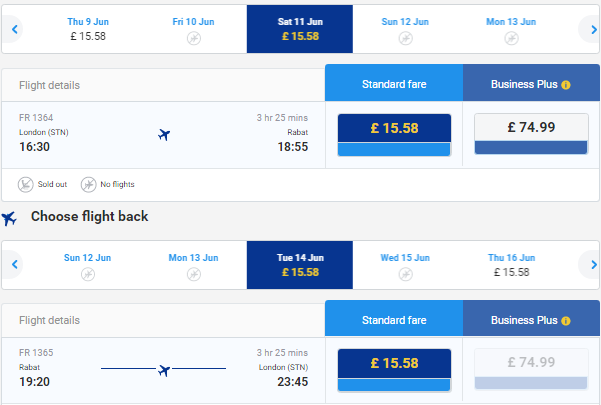Show later return dates with right arrow
601x405 pixels.
pos(593,264)
